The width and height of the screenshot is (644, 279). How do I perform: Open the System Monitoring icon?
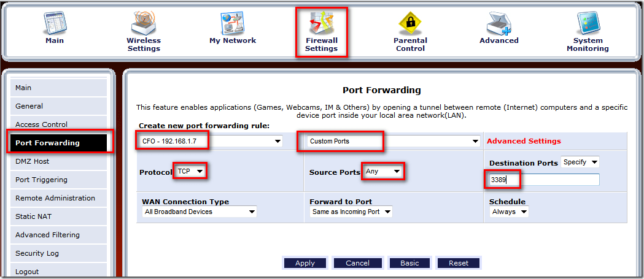coord(588,23)
